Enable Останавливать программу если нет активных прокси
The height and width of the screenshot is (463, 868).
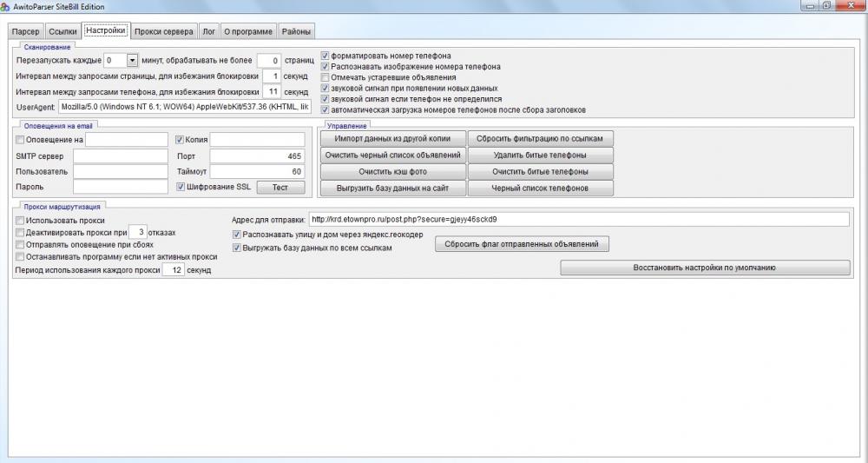pos(21,257)
